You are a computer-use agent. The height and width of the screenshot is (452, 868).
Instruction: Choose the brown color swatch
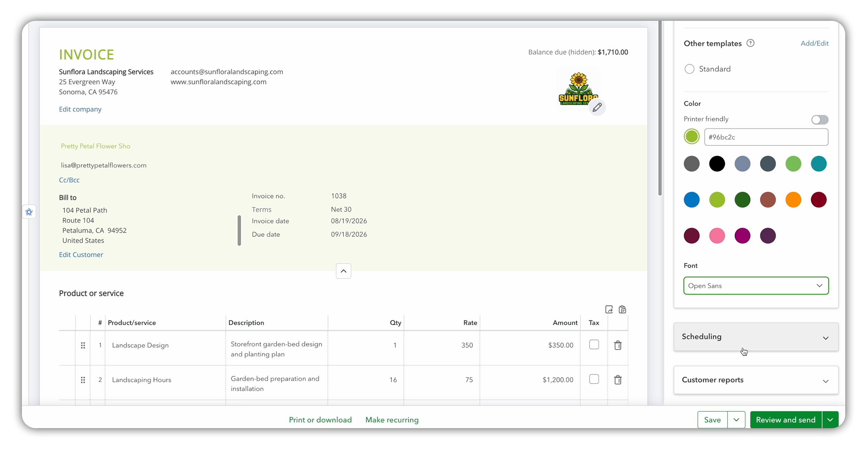pos(768,200)
